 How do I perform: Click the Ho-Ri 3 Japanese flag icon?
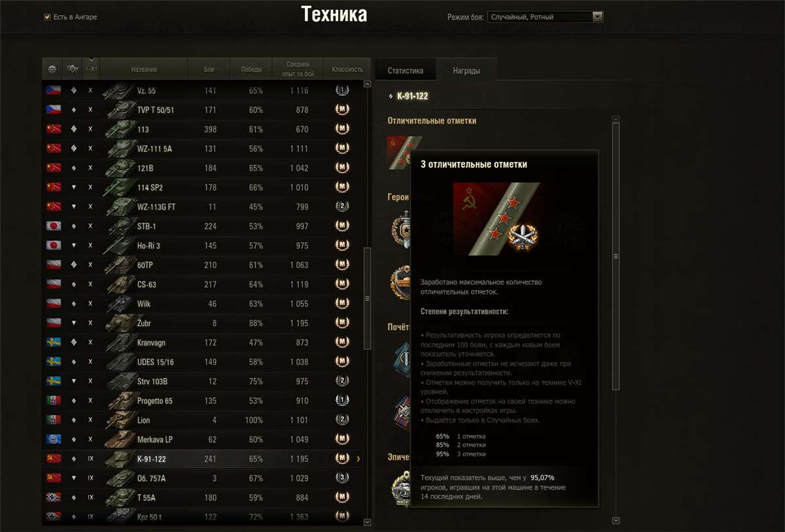coord(54,245)
